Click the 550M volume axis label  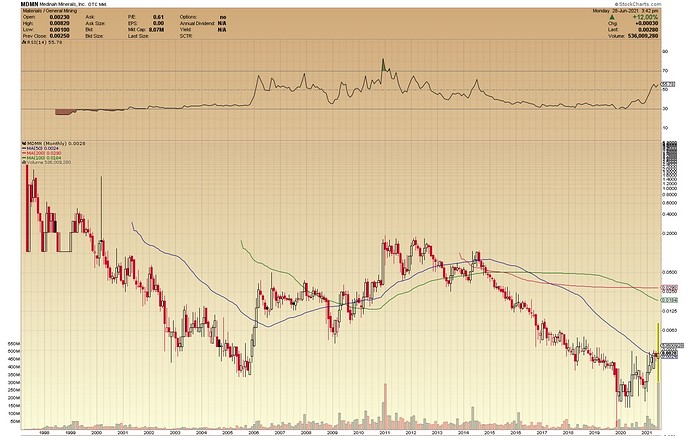click(x=15, y=344)
